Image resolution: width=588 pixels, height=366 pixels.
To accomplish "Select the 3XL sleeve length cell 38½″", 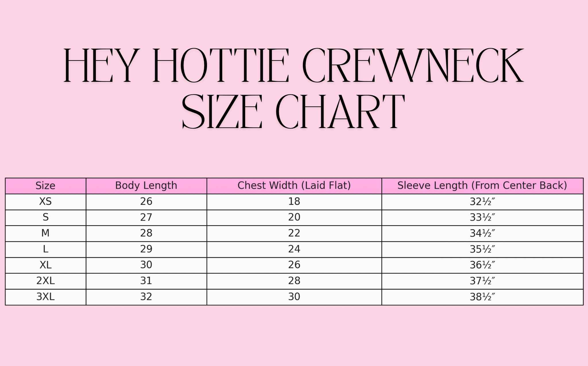I will pyautogui.click(x=482, y=297).
